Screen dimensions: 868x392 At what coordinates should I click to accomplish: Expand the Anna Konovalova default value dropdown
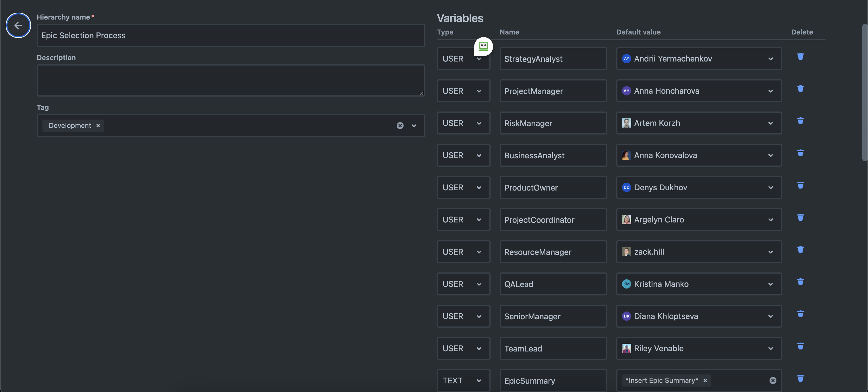click(x=770, y=155)
